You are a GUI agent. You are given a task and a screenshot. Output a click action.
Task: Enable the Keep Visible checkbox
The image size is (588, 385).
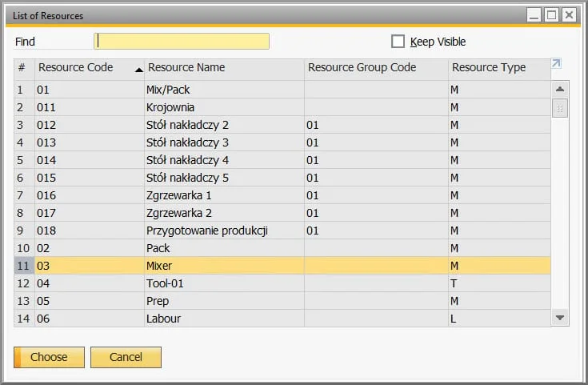(398, 42)
